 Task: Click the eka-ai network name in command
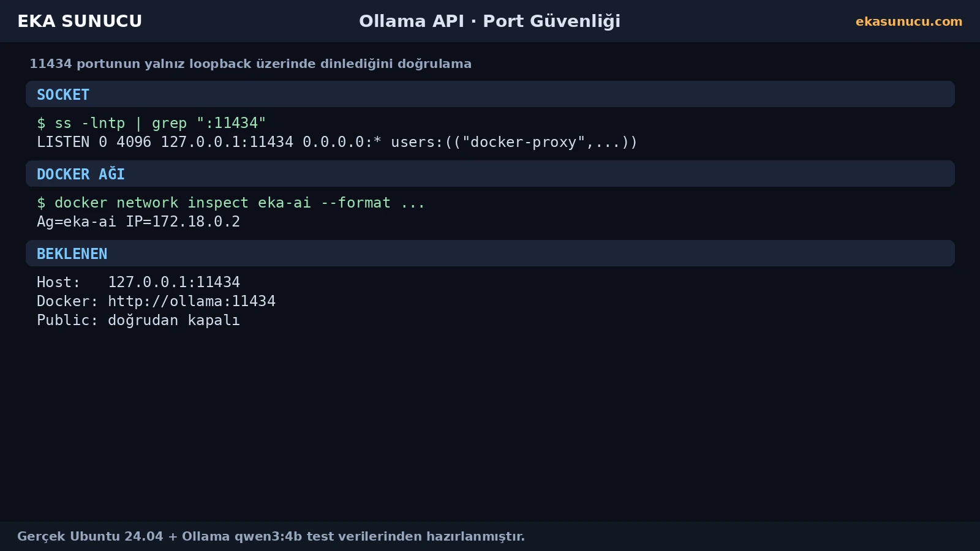click(284, 203)
